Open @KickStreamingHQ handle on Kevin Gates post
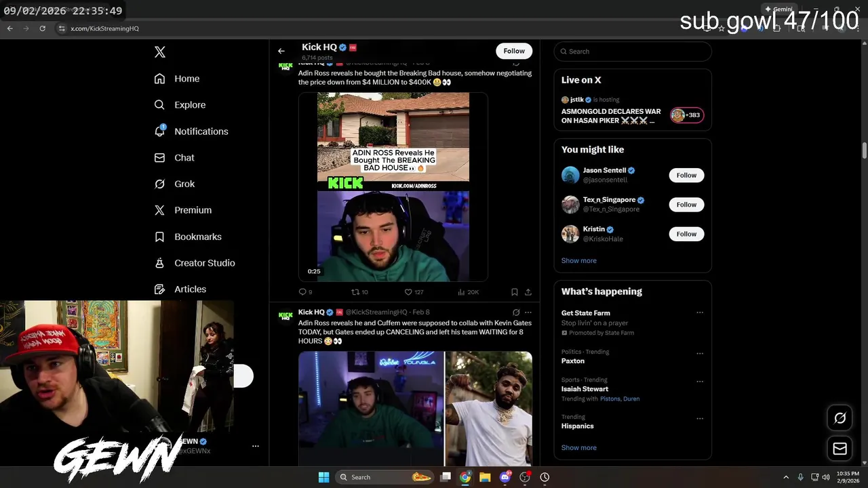 coord(376,312)
